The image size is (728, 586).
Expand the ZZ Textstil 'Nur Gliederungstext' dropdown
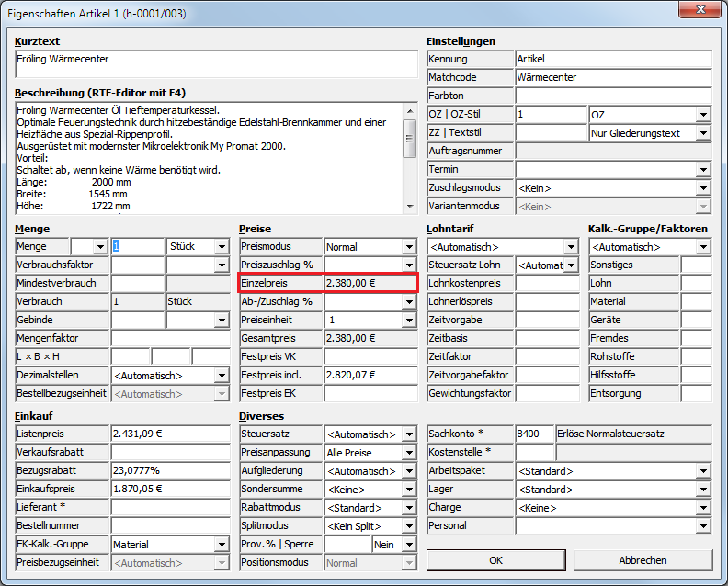tap(703, 133)
